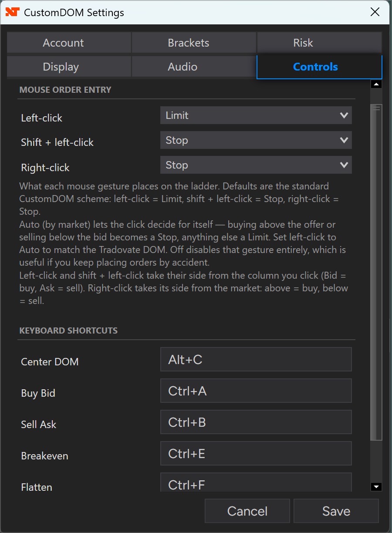Switch to the Display tab
The height and width of the screenshot is (533, 392).
point(69,67)
